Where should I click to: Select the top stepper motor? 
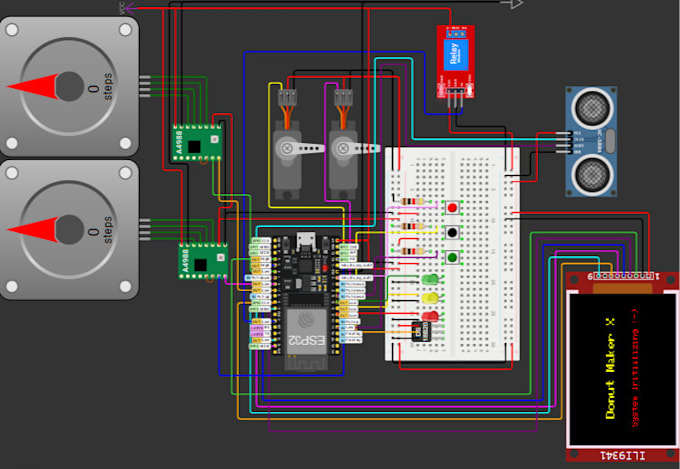[x=69, y=86]
